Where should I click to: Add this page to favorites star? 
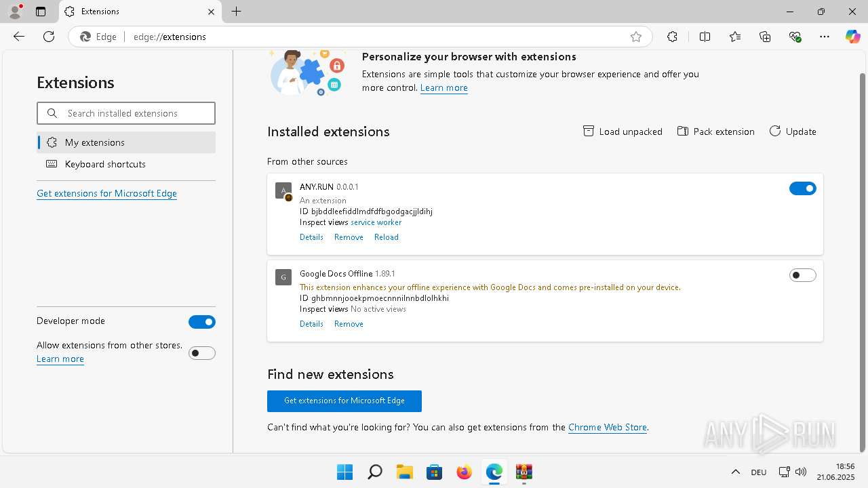point(636,37)
